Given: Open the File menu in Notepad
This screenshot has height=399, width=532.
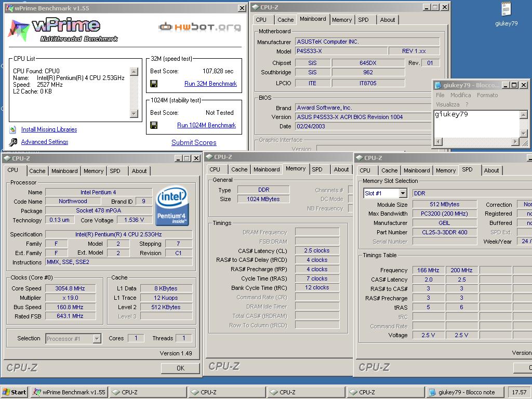Looking at the screenshot, I should [440, 96].
